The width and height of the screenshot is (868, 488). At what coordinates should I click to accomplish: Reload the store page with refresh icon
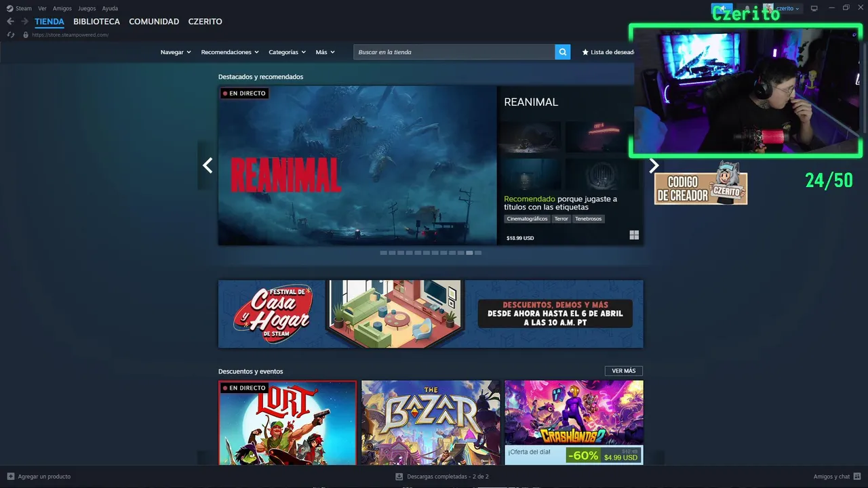11,35
